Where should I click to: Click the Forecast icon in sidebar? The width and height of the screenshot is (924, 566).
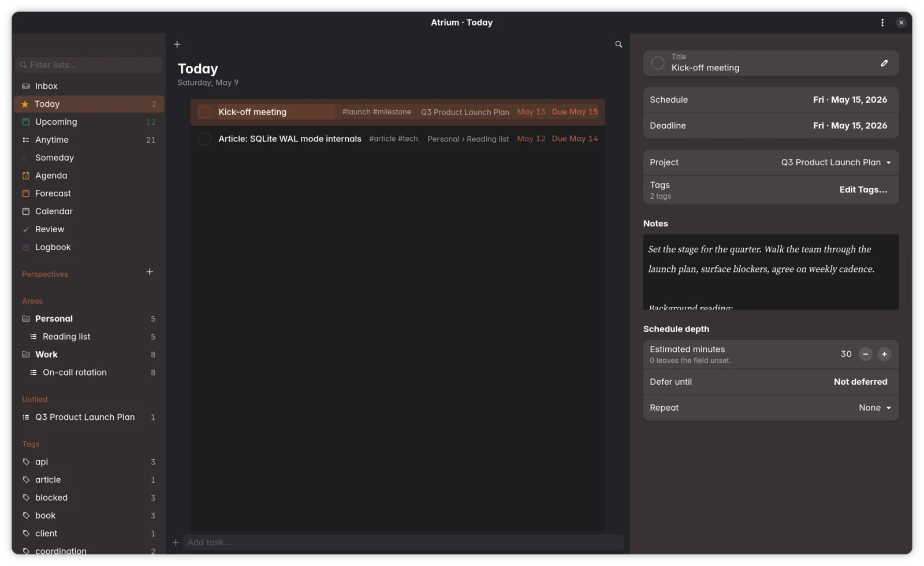coord(25,193)
